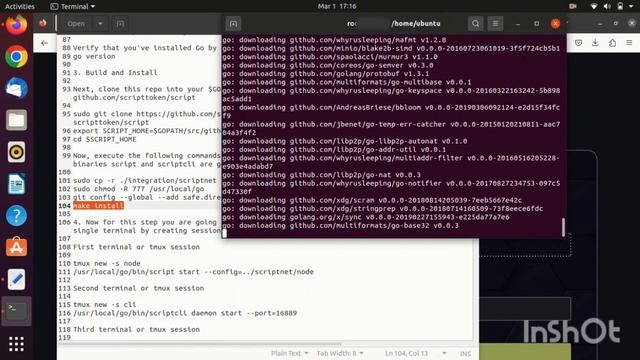Launch Rhythmbox music player from dock
The width and height of the screenshot is (640, 360).
point(16,152)
